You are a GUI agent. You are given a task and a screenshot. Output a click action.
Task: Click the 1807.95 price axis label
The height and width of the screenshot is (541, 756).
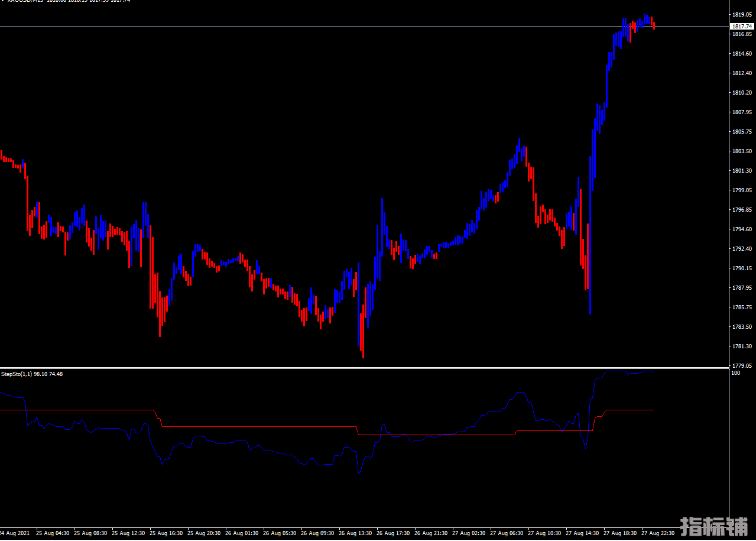tap(741, 112)
